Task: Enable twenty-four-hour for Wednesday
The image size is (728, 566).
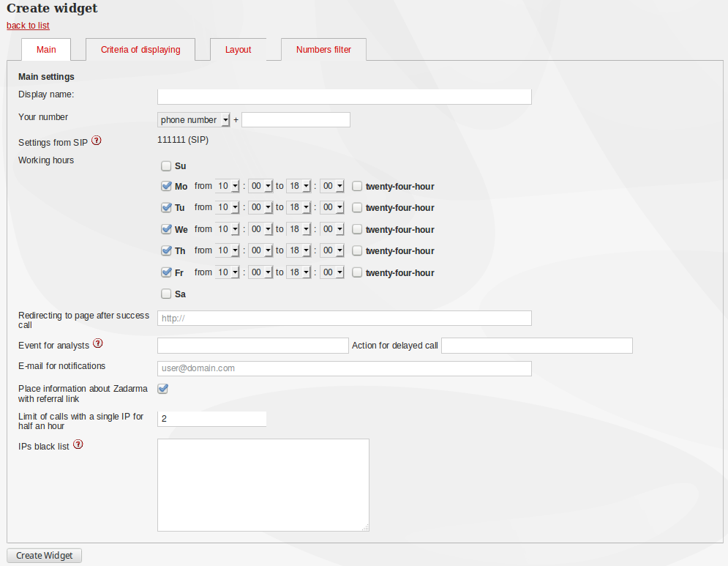Action: (357, 229)
